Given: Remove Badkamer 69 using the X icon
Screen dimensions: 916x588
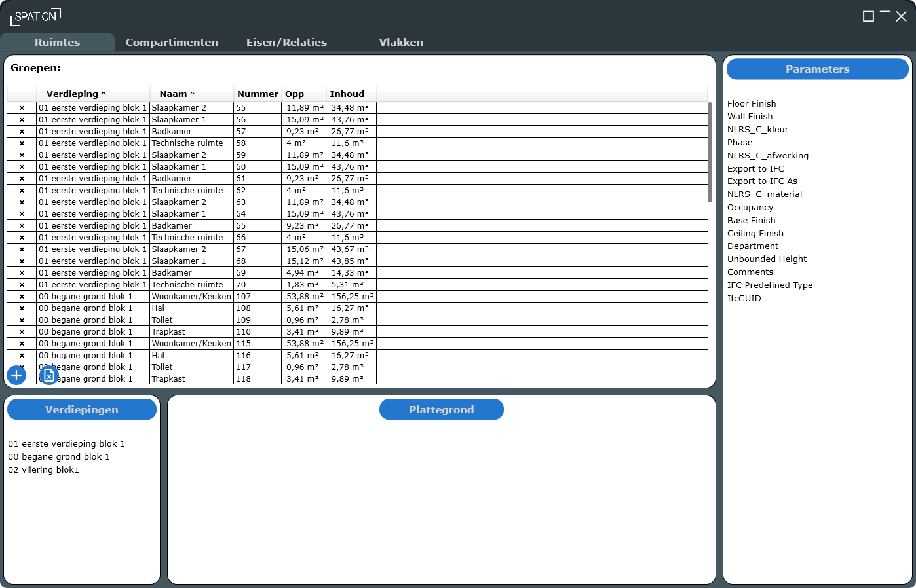Looking at the screenshot, I should [x=22, y=273].
